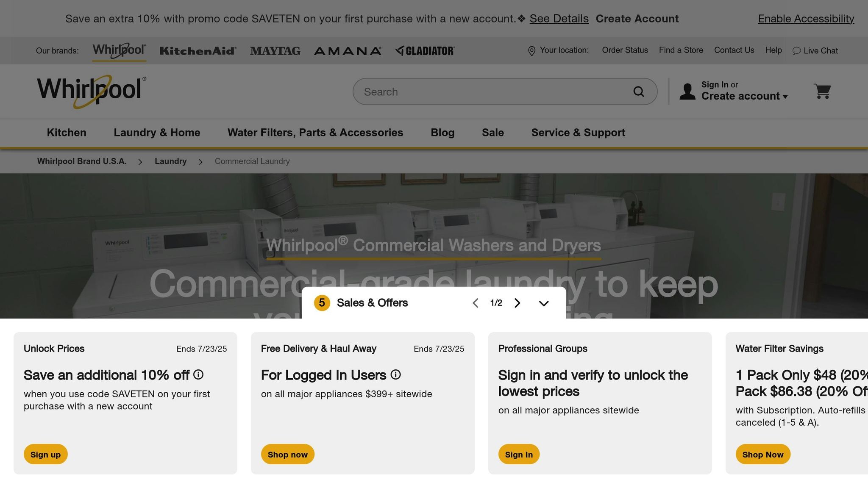Click 'Free Delivery & Haul Away' heading

pos(319,349)
